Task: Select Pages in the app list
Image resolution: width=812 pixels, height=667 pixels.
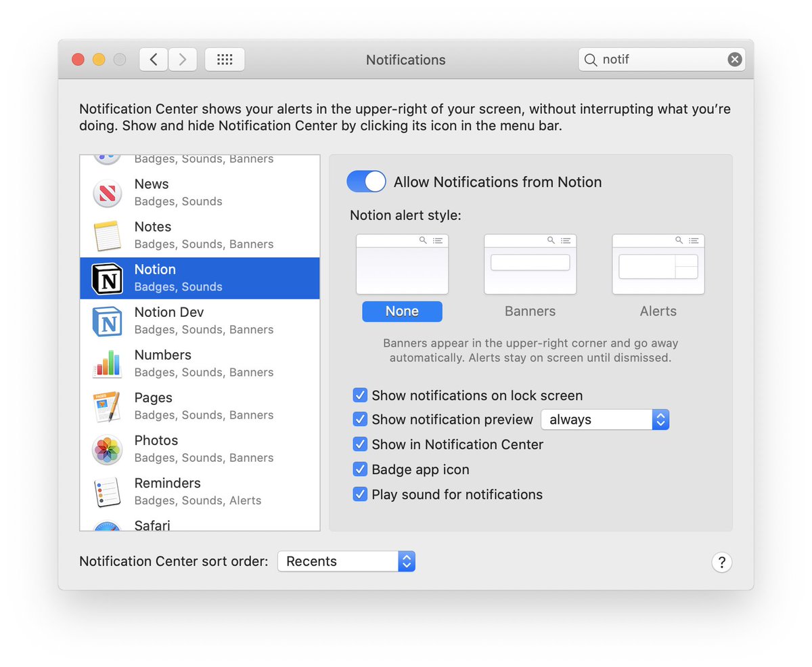Action: pyautogui.click(x=200, y=406)
